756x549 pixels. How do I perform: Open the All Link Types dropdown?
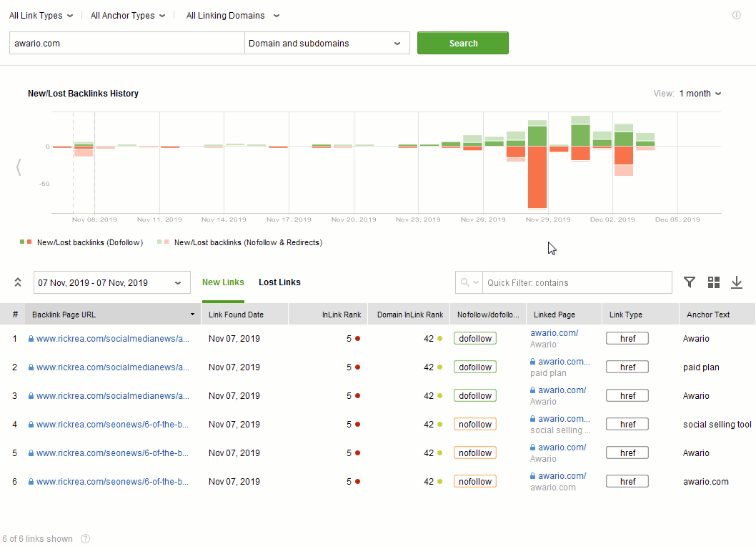(x=41, y=16)
